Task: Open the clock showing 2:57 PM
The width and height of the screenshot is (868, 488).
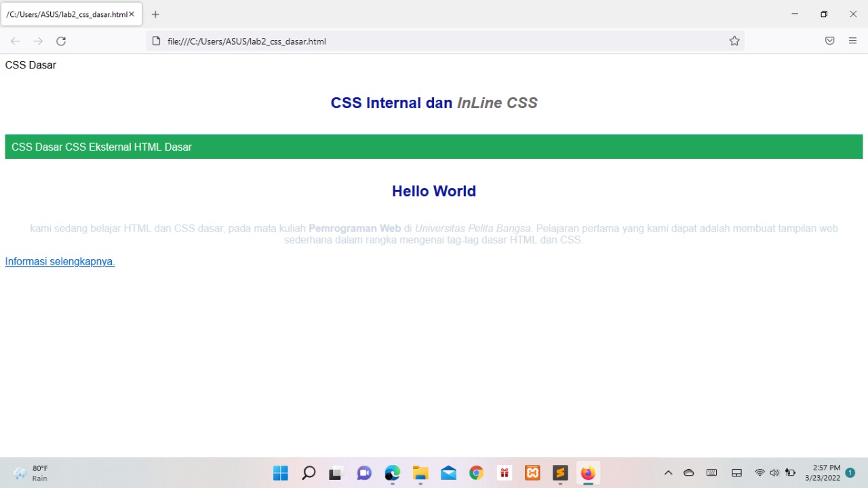Action: click(823, 473)
